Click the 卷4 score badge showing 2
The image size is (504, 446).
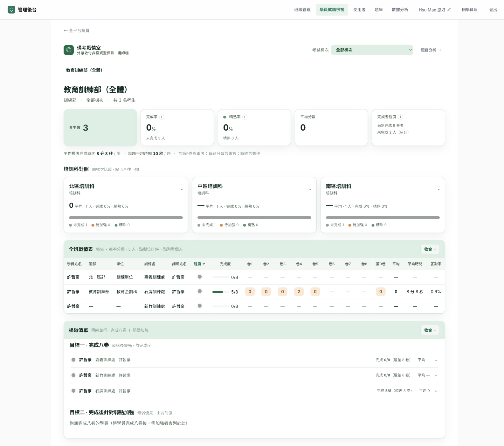point(299,292)
